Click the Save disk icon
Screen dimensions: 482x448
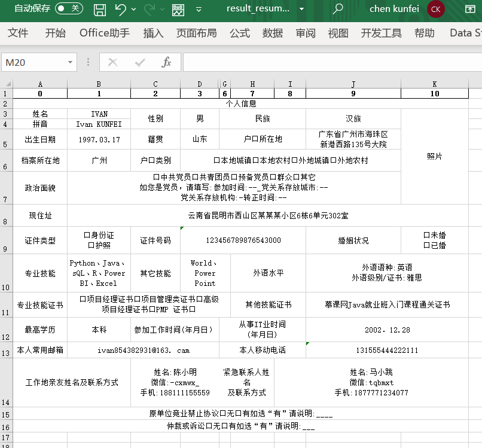click(100, 10)
